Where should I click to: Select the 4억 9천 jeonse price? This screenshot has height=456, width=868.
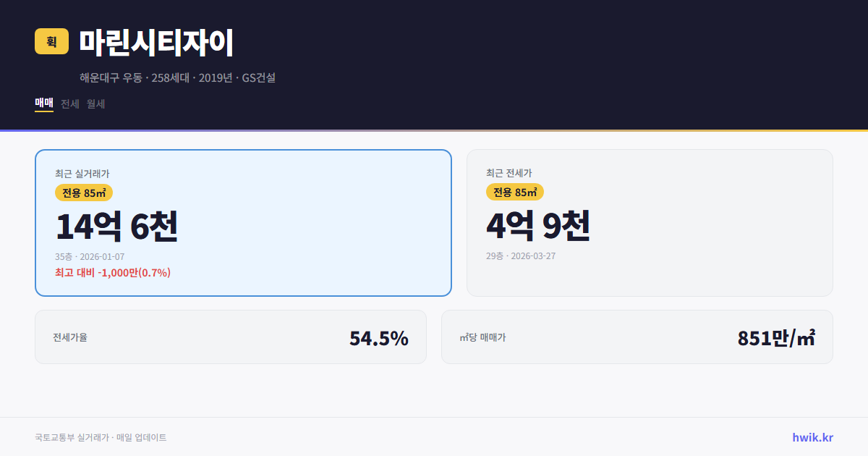(x=539, y=226)
